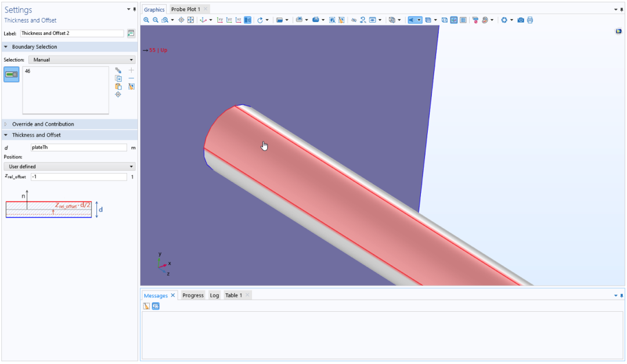Close the Probe Plot 1 tab
This screenshot has width=627, height=364.
[206, 9]
